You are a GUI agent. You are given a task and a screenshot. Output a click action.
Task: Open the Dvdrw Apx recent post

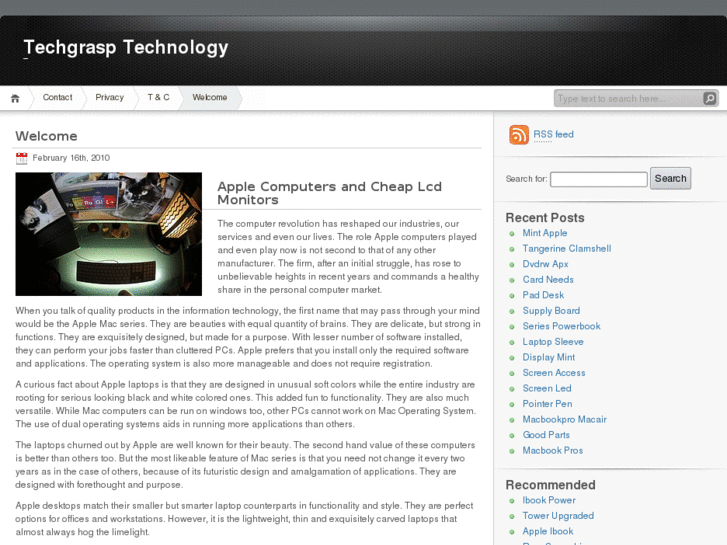coord(545,264)
